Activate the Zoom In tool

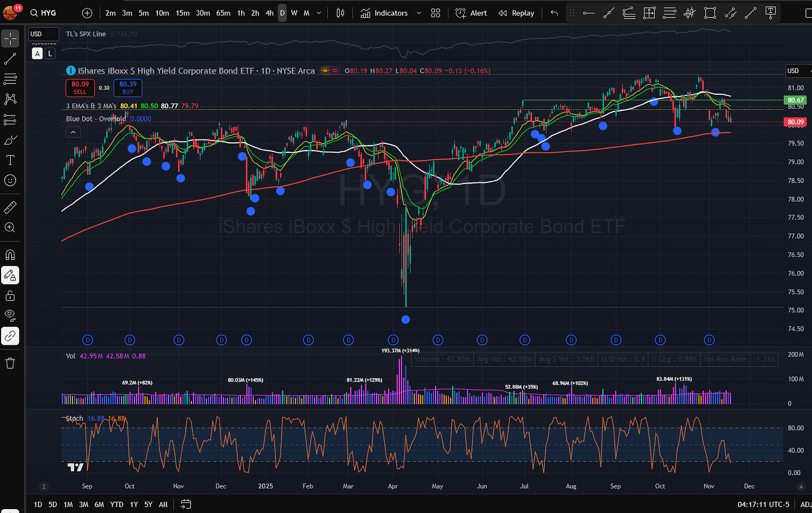click(x=10, y=228)
